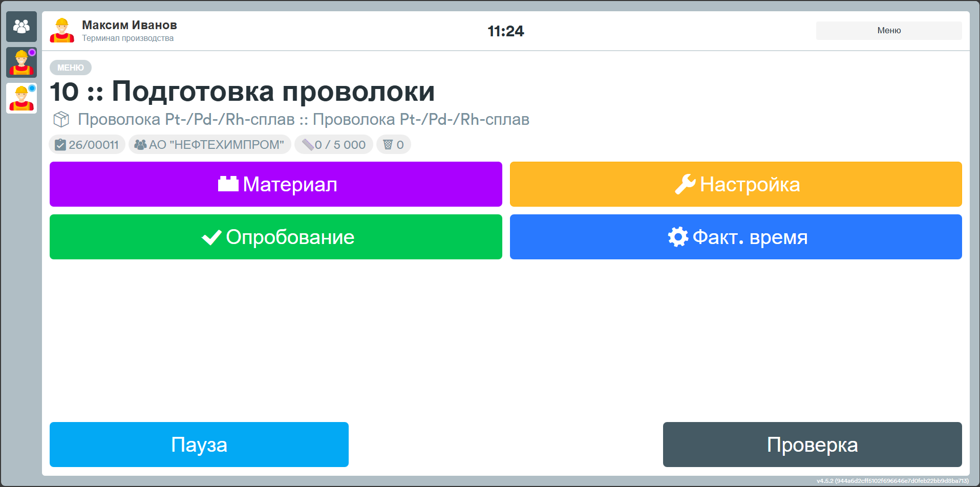Screen dimensions: 980x487
Task: Click the name Максим Иванов in header
Action: pyautogui.click(x=130, y=25)
